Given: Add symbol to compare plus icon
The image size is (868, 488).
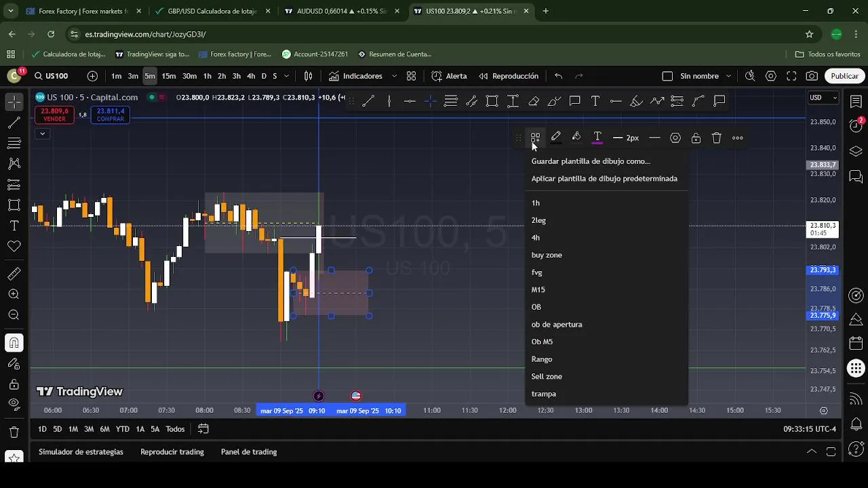Looking at the screenshot, I should pos(92,76).
